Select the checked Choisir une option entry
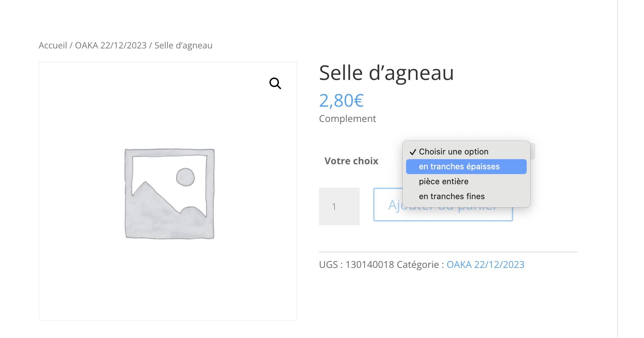The width and height of the screenshot is (644, 338). 454,152
